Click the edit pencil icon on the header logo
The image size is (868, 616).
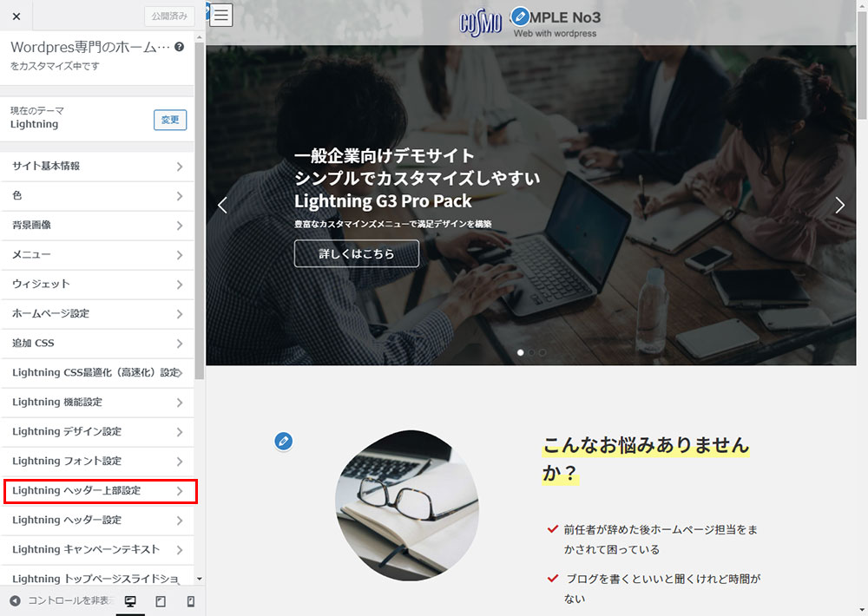[520, 16]
